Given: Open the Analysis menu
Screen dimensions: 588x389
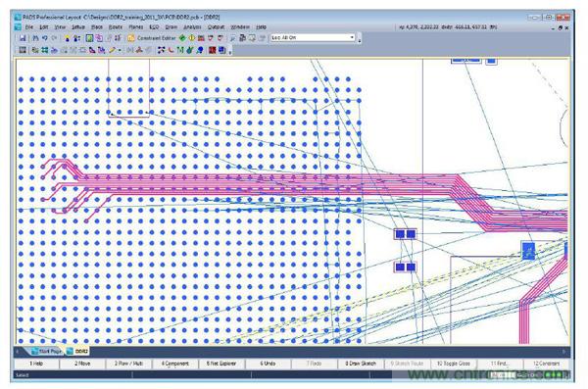Looking at the screenshot, I should coord(192,27).
